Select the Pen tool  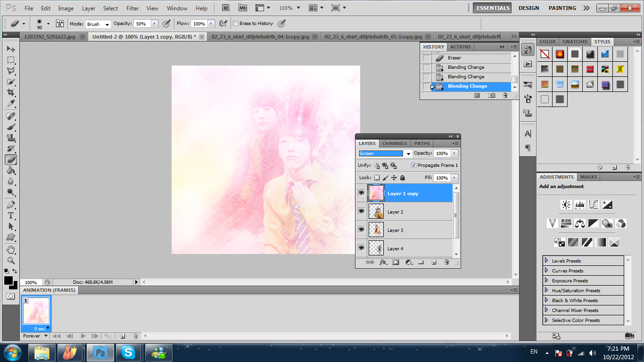pos(11,205)
